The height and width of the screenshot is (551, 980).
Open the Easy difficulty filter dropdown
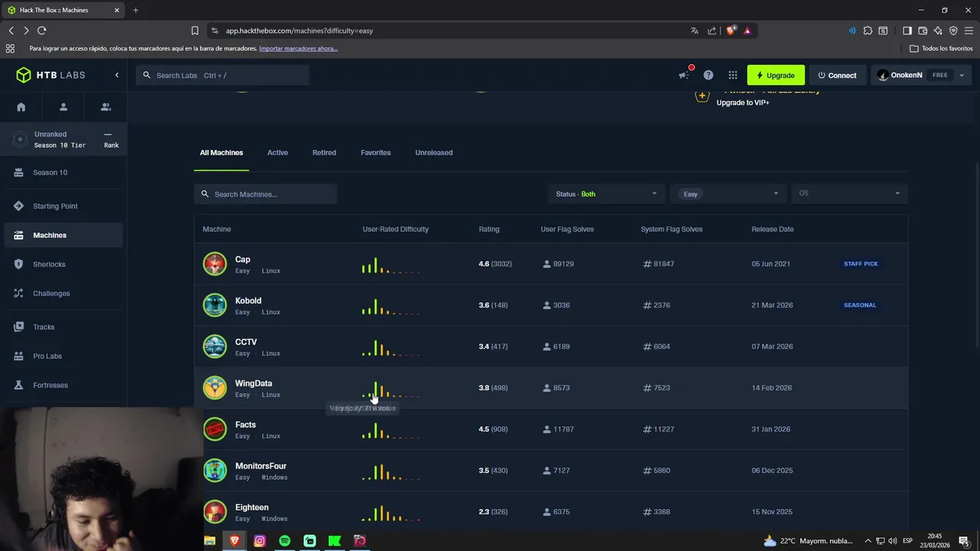pos(727,194)
